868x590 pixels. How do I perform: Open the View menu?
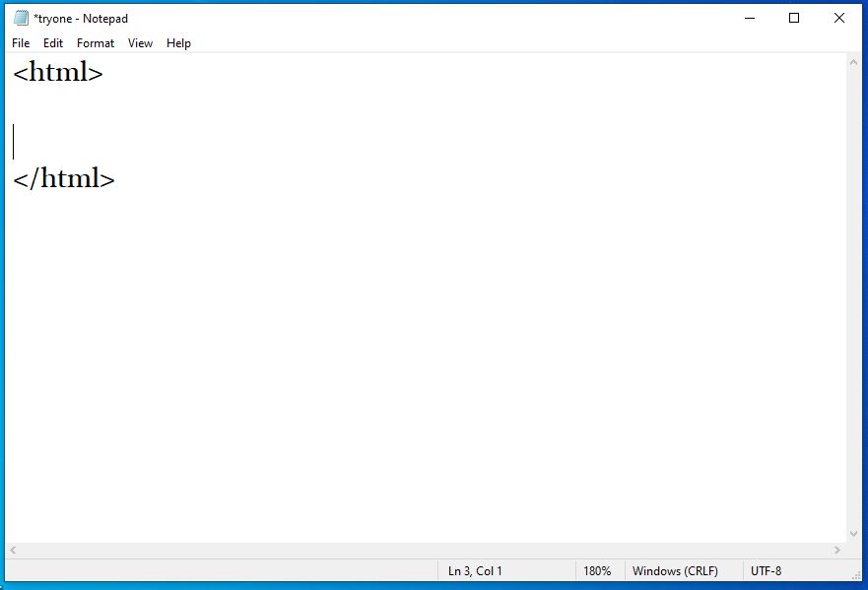(140, 43)
